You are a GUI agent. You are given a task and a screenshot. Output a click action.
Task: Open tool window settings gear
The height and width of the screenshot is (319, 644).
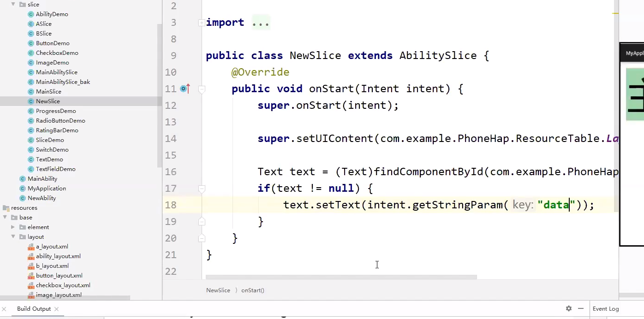pyautogui.click(x=568, y=309)
